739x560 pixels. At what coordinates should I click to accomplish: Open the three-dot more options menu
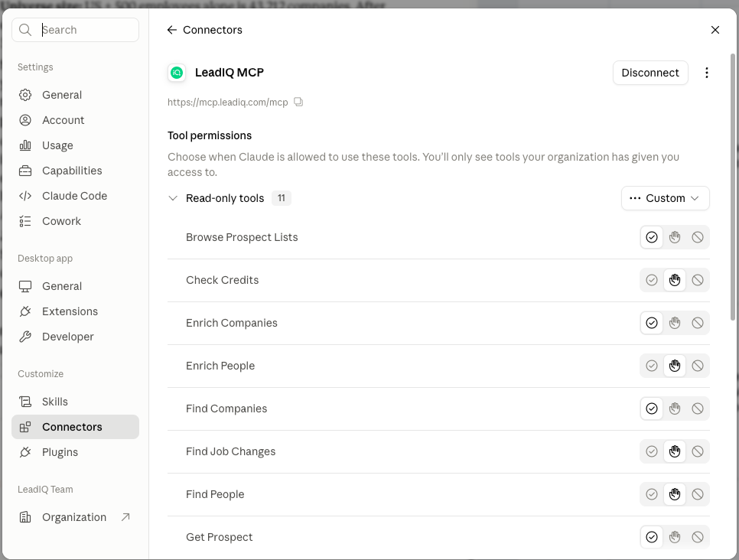click(706, 73)
